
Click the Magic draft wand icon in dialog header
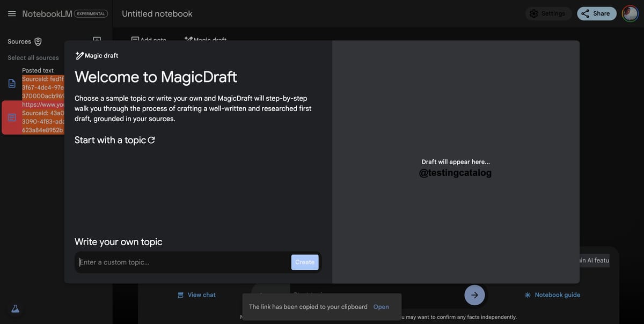(x=79, y=55)
